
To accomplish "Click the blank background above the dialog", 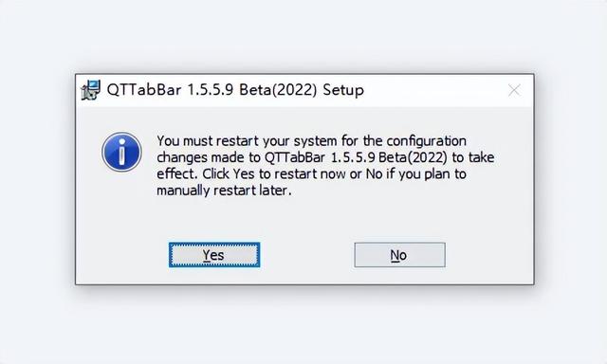I will pos(303,35).
